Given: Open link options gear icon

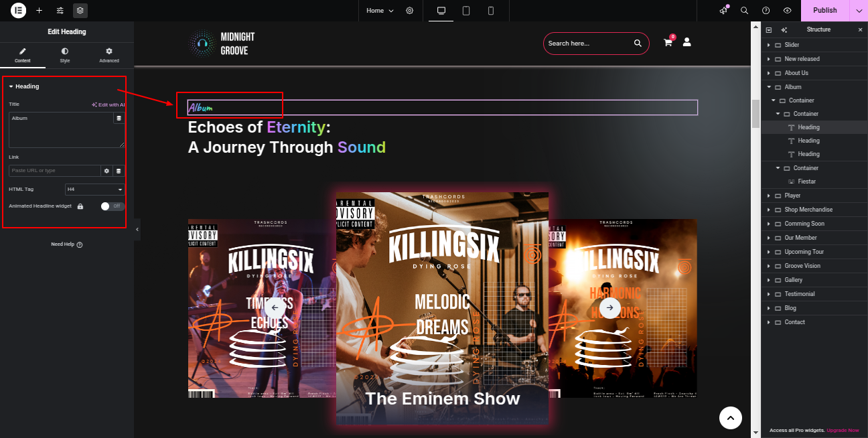Looking at the screenshot, I should (x=106, y=171).
